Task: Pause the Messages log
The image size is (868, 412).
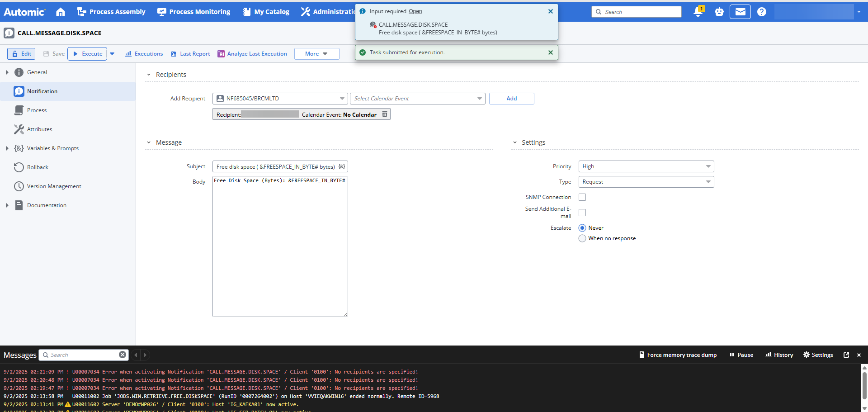Action: click(x=741, y=355)
